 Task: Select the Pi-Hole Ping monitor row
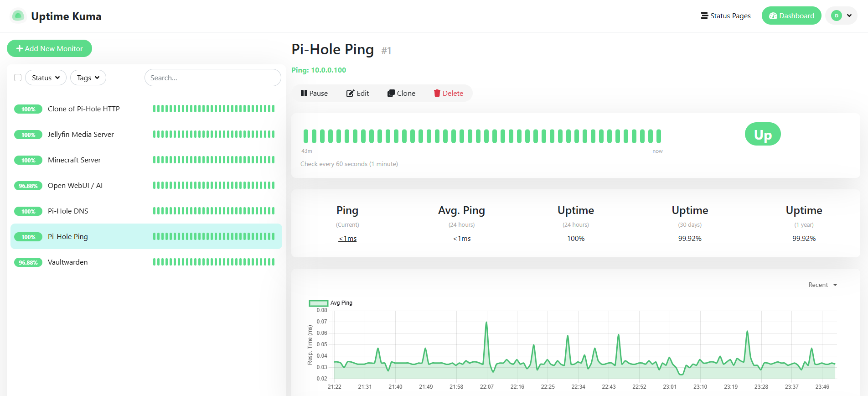point(146,236)
